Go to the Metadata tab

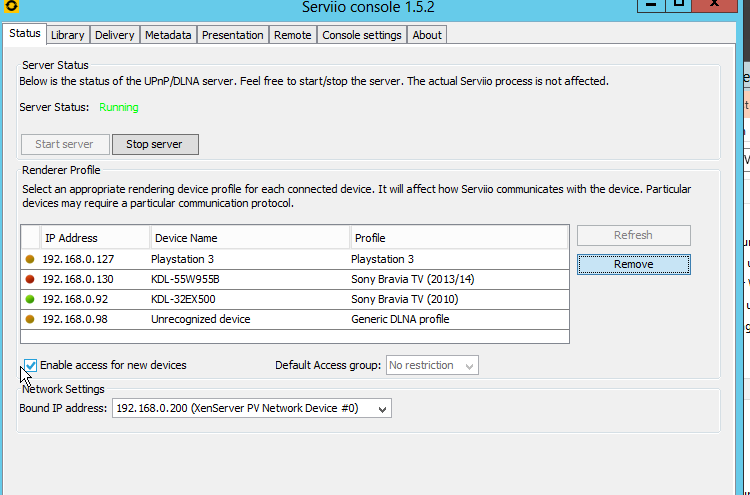168,35
